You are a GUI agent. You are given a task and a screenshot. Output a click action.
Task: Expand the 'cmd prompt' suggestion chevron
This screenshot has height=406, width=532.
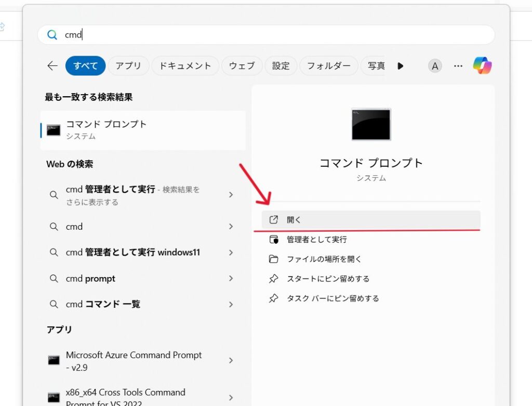coord(231,279)
